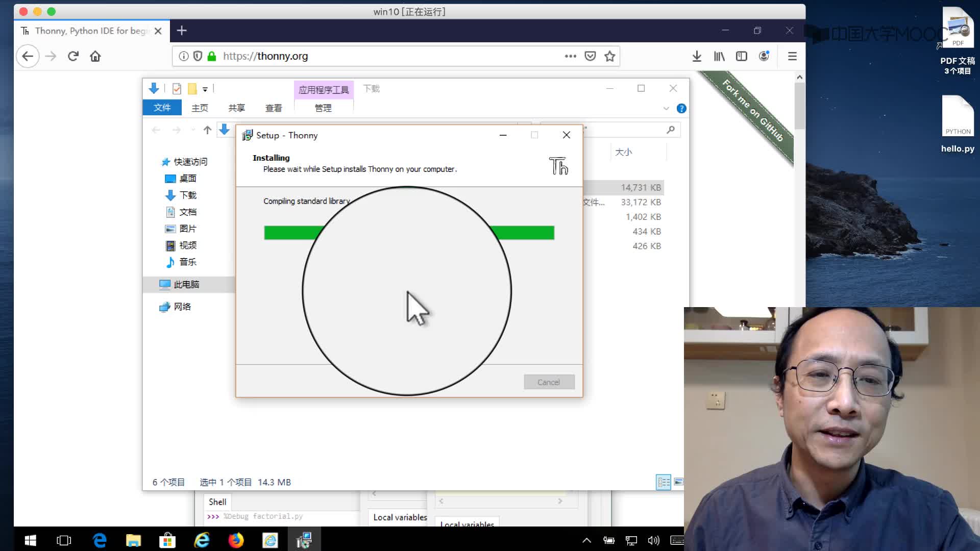Open page actions three-dot menu

[571, 56]
